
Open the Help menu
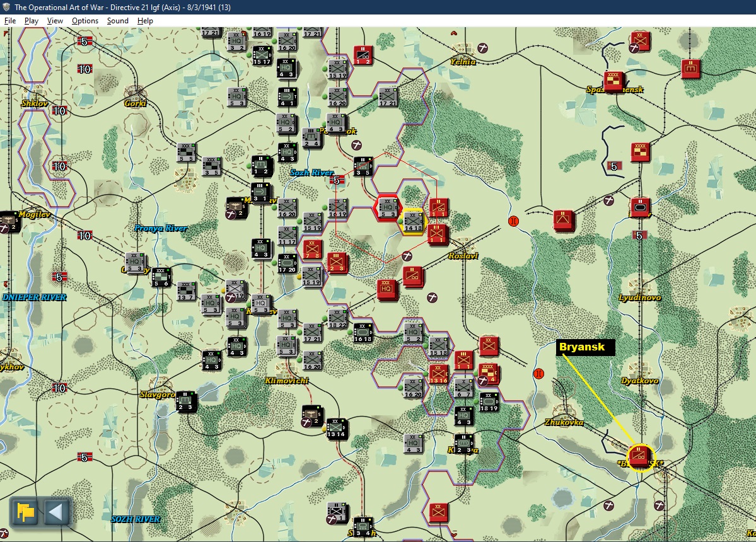145,21
